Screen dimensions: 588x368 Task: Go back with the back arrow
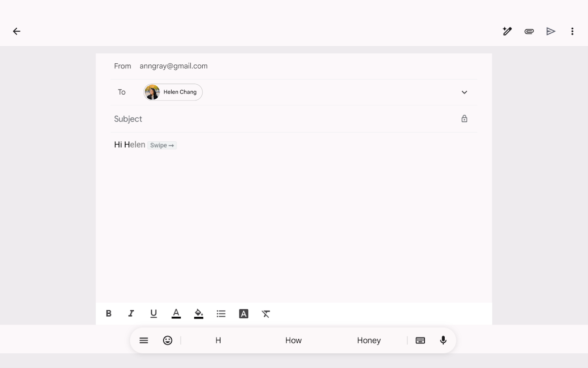pyautogui.click(x=17, y=31)
